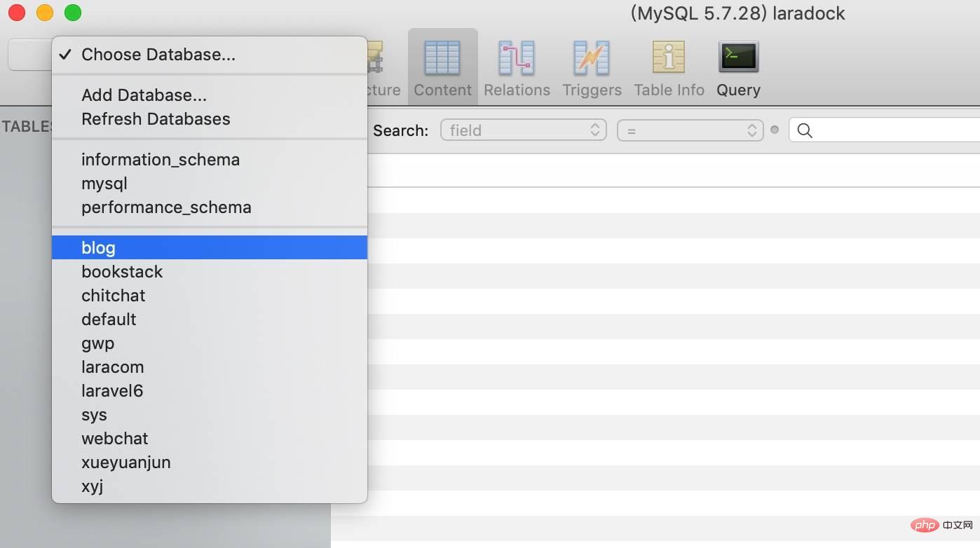Image resolution: width=980 pixels, height=548 pixels.
Task: Open the Table Info view
Action: (x=669, y=68)
